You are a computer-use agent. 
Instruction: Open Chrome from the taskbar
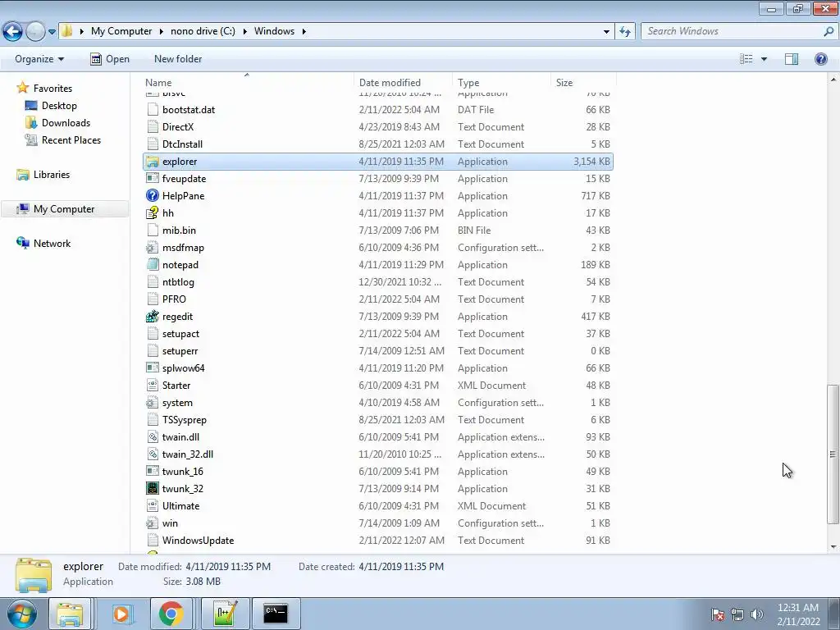pos(171,614)
